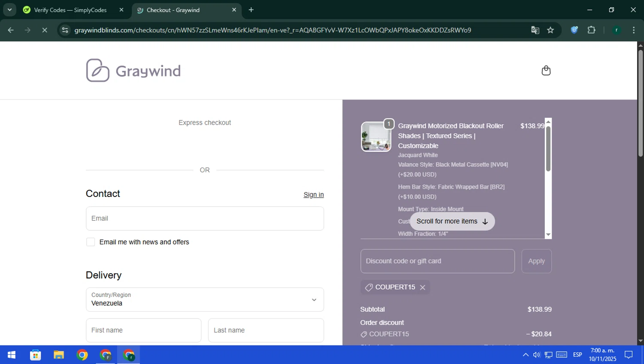644x364 pixels.
Task: Go back to the previous page
Action: click(11, 30)
